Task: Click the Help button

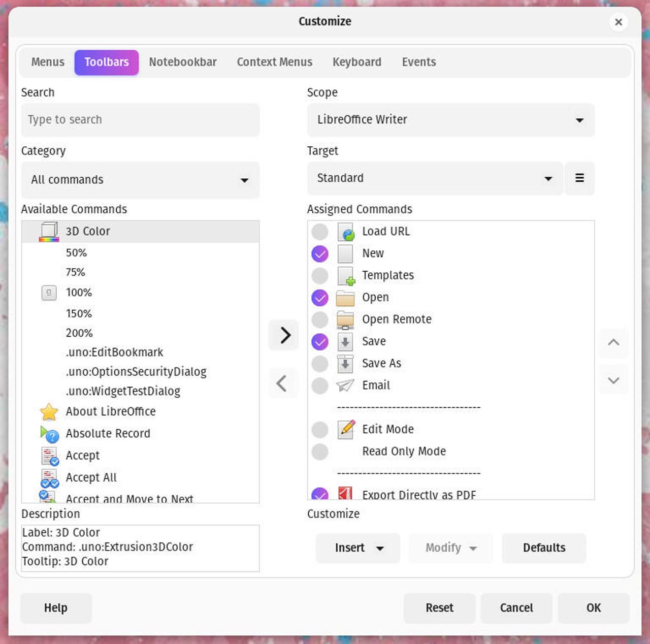Action: [56, 608]
